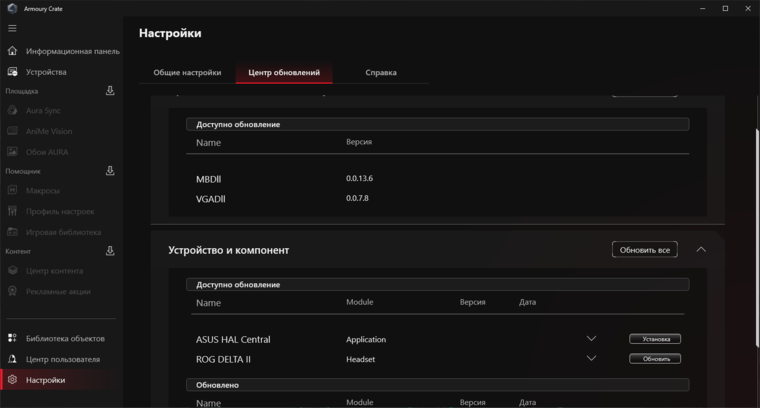Click the Armoury Crate logo icon
Screen dimensions: 760x408
click(10, 8)
